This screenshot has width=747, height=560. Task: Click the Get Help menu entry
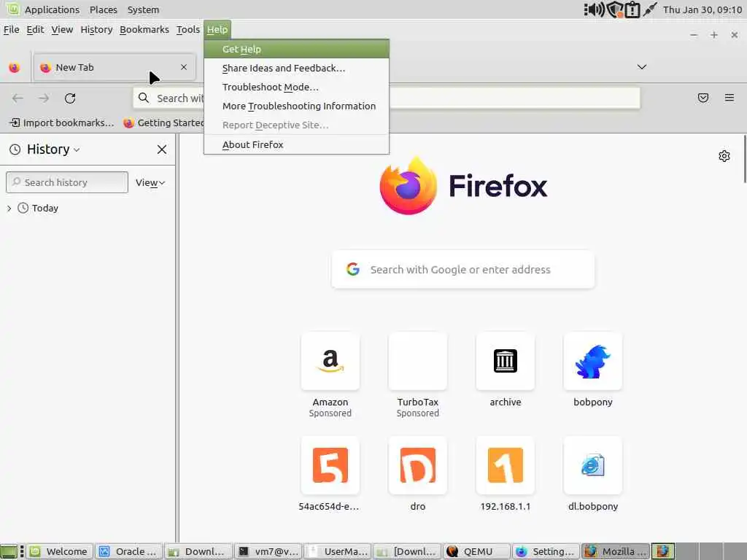point(296,49)
